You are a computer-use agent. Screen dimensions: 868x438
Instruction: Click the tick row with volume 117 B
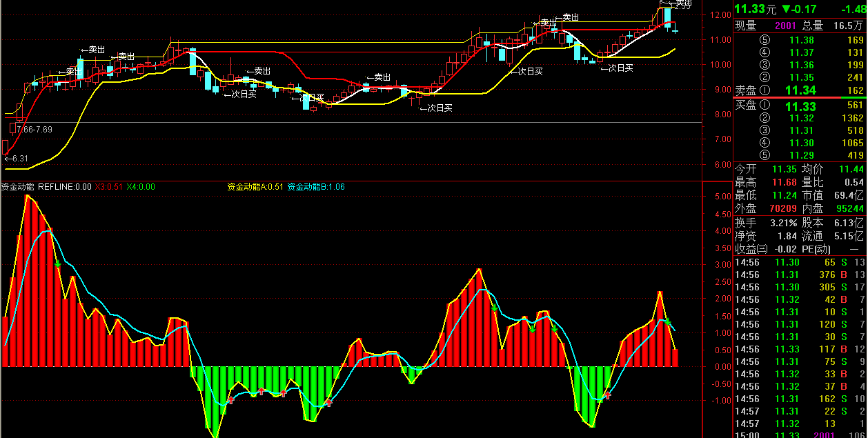point(800,349)
